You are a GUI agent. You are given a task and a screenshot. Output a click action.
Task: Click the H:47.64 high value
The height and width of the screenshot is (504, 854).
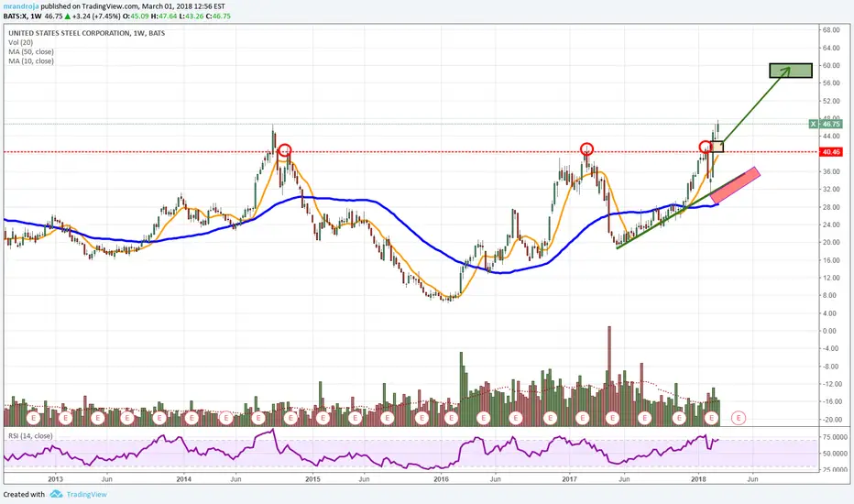point(162,16)
